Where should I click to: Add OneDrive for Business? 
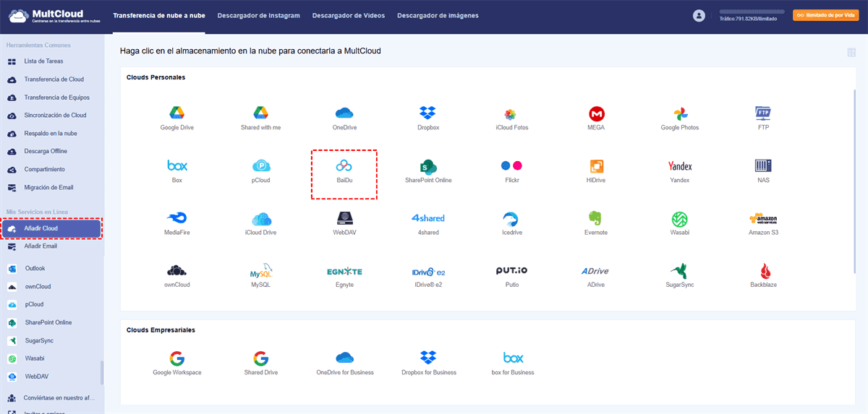[x=345, y=363]
